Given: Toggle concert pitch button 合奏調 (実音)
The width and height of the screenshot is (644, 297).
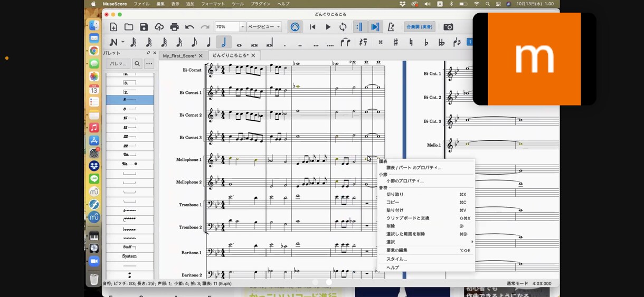Looking at the screenshot, I should pyautogui.click(x=420, y=27).
